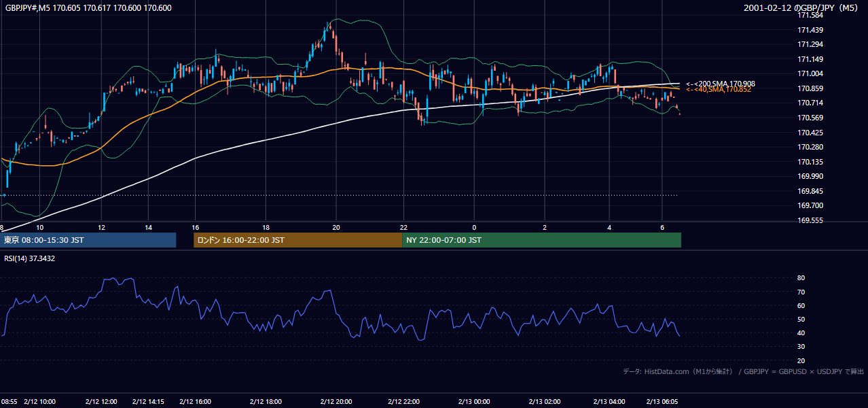Click the RSI scale value 50
Viewport: 868px width, 408px height.
tap(801, 319)
